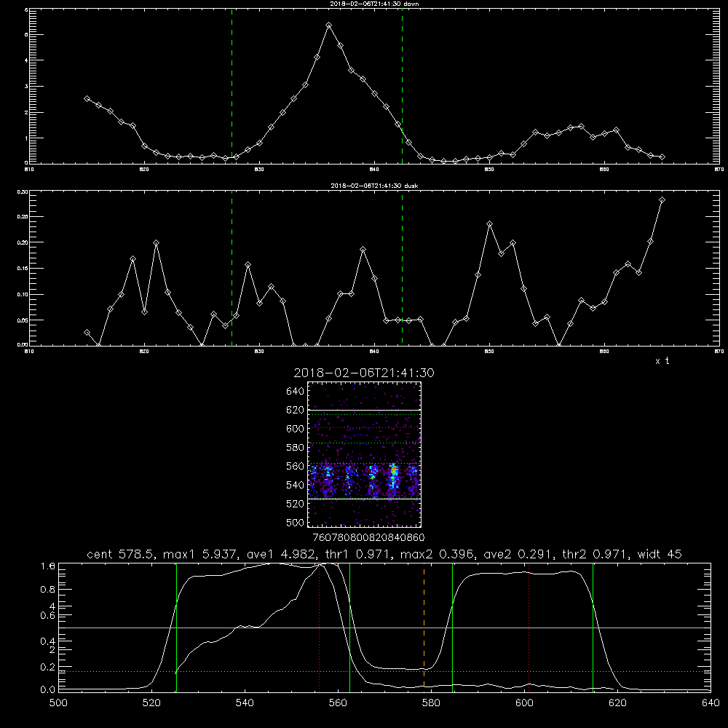
Task: Click left green dashed line in dawn plot
Action: pos(232,86)
